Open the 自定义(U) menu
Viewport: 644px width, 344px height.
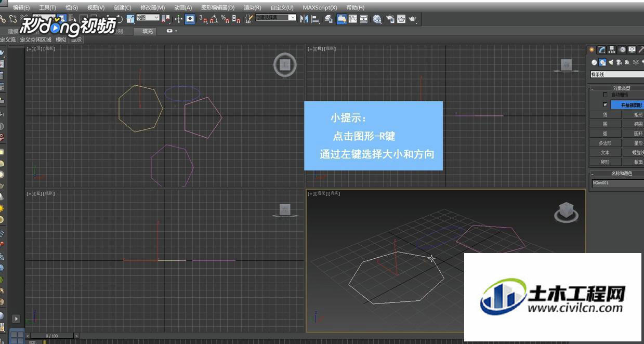pos(282,8)
